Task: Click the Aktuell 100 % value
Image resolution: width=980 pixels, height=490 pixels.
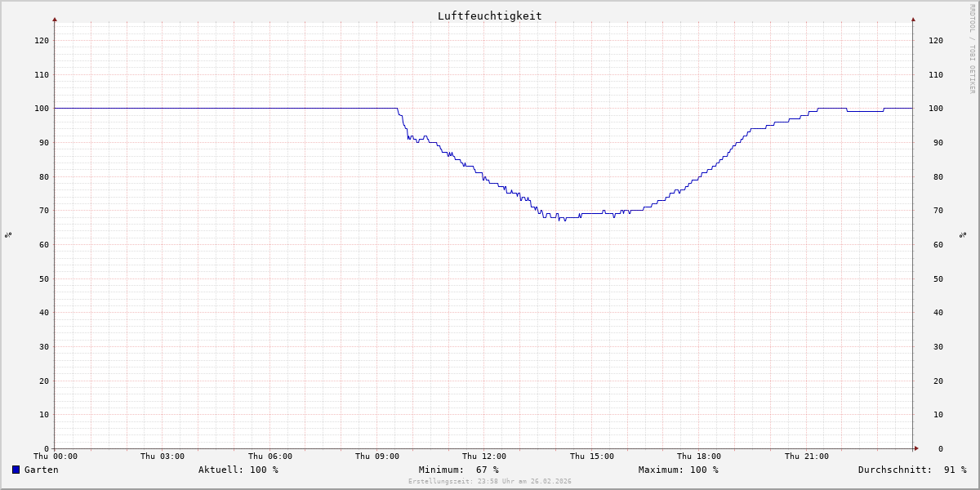Action: [x=238, y=470]
